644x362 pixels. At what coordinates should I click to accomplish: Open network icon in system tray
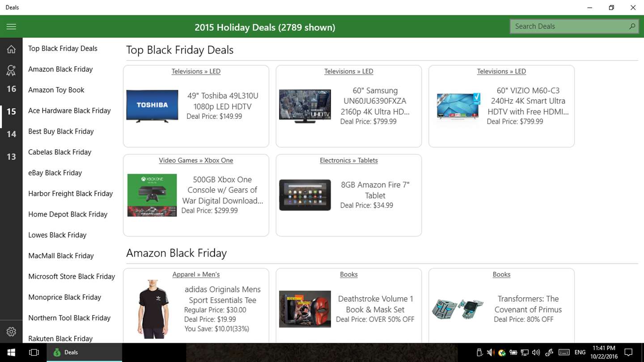pos(525,353)
